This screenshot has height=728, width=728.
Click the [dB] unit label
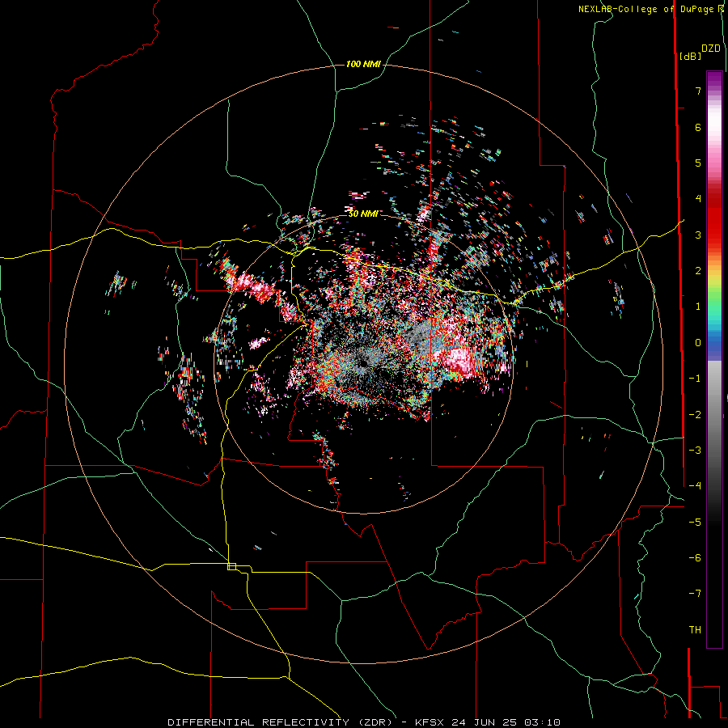click(690, 56)
